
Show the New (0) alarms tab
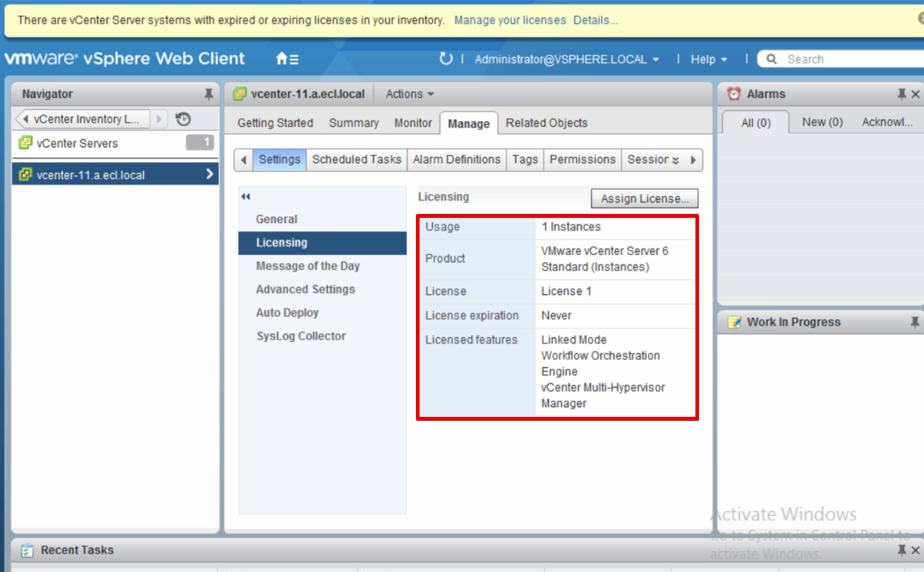(822, 122)
